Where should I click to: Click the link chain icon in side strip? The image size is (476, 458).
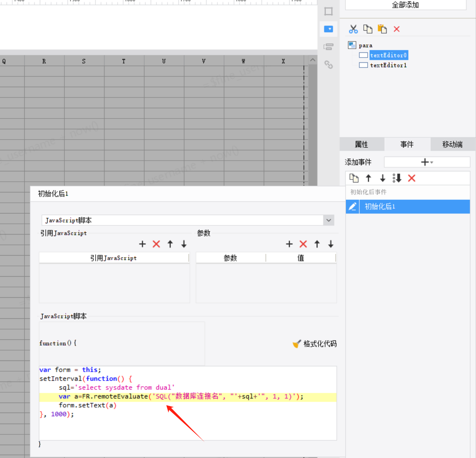point(329,65)
